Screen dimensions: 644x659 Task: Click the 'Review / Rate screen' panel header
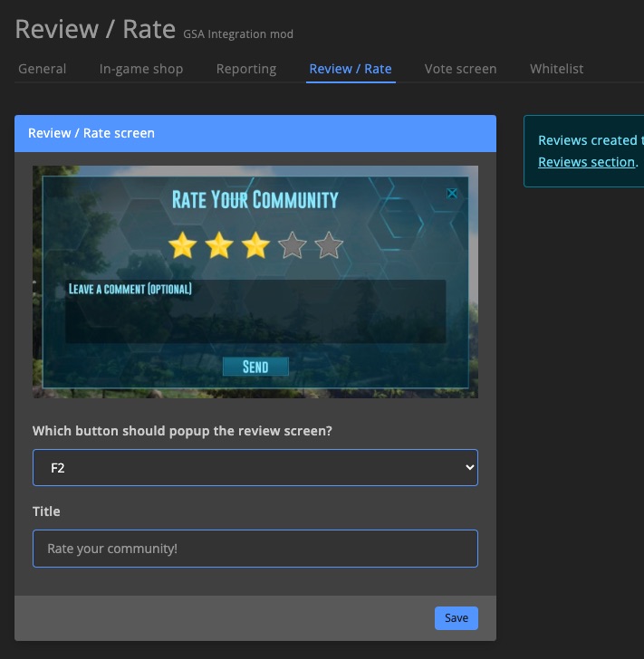255,133
